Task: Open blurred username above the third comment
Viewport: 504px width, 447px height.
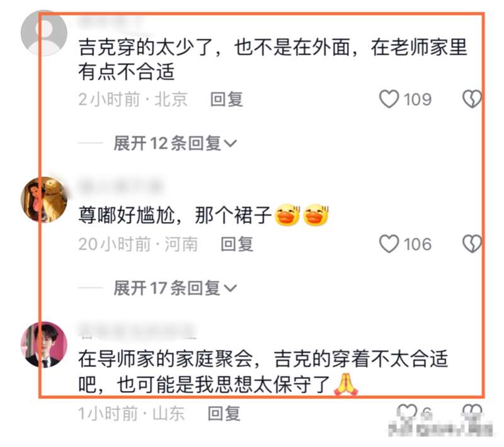Action: 137,330
